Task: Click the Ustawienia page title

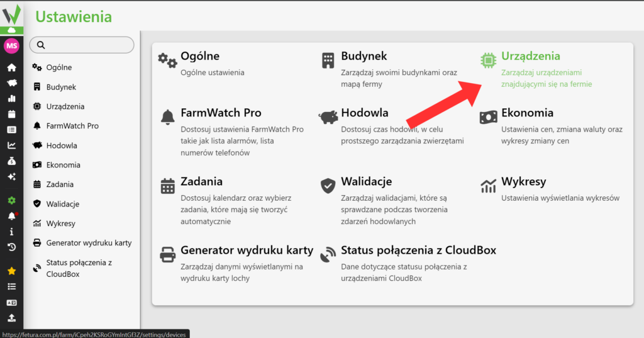Action: 74,16
